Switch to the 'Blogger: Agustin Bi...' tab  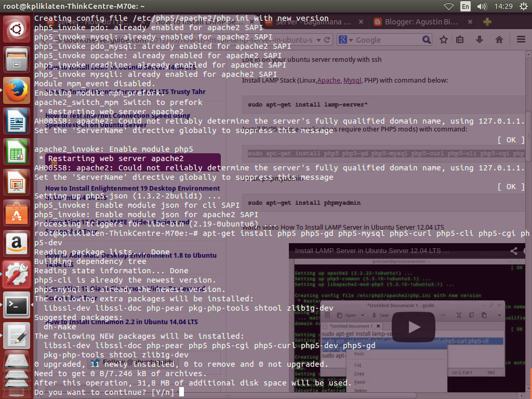tap(421, 22)
